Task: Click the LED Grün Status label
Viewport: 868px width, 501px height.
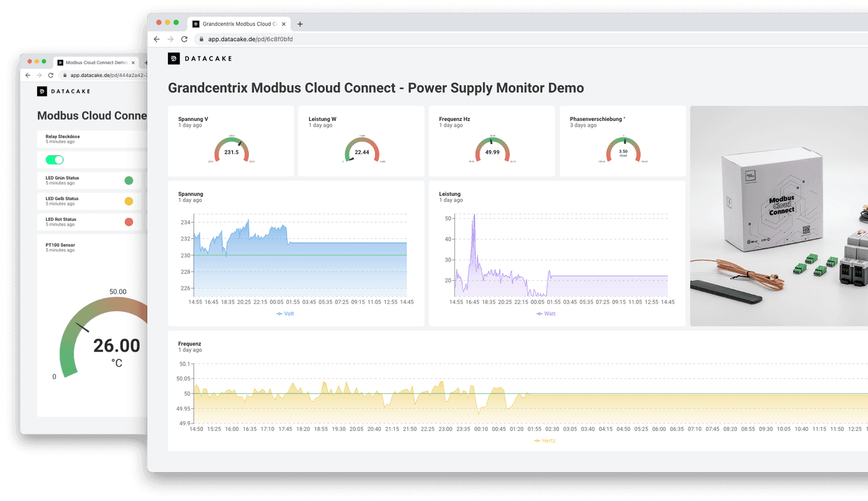Action: [x=62, y=178]
